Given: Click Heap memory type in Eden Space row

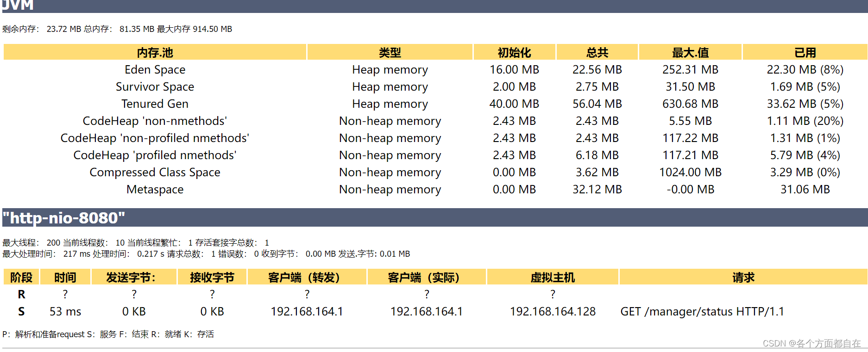Looking at the screenshot, I should point(390,69).
